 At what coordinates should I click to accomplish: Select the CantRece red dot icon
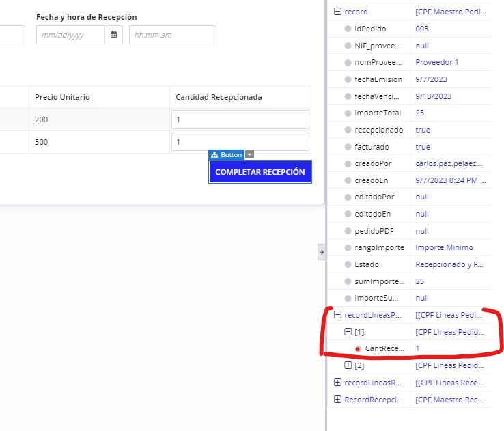pyautogui.click(x=358, y=349)
